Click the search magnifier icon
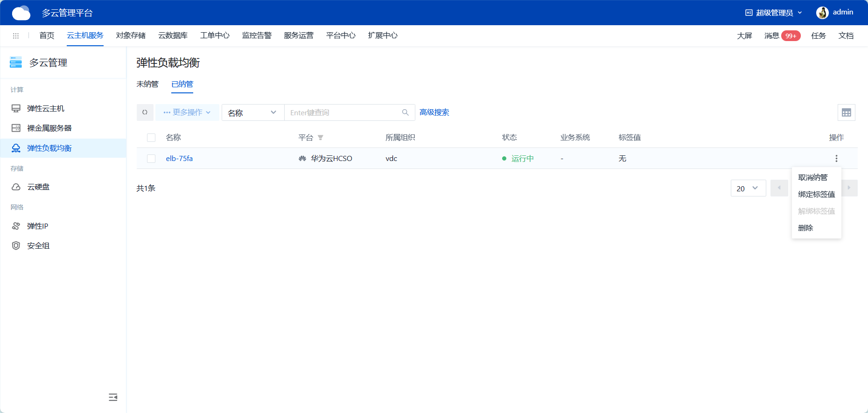868x413 pixels. [x=406, y=112]
